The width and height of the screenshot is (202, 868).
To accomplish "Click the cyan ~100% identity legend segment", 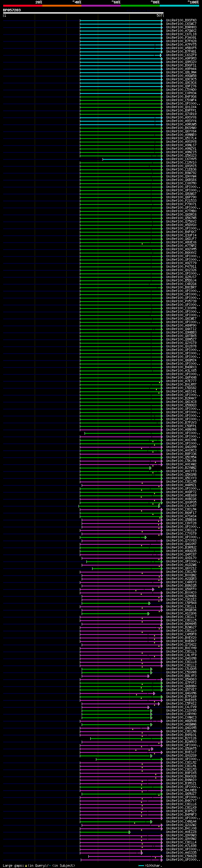I will coord(179,6).
